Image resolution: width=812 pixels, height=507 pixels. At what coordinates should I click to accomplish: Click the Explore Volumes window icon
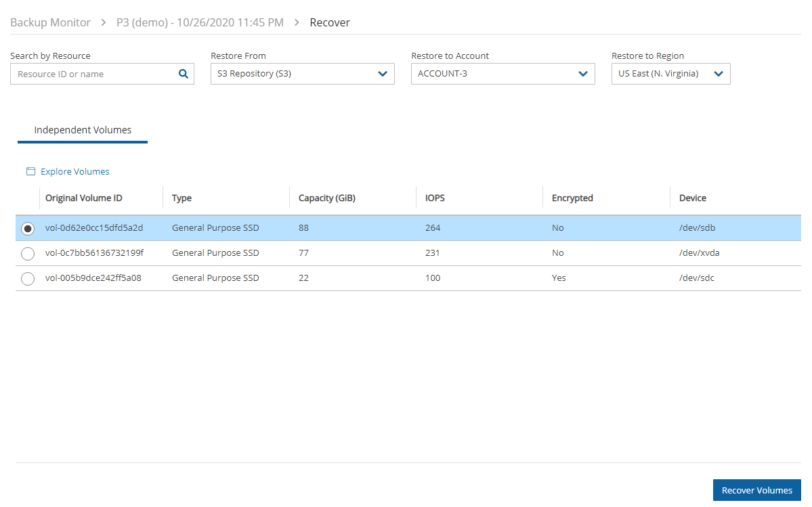pos(30,172)
